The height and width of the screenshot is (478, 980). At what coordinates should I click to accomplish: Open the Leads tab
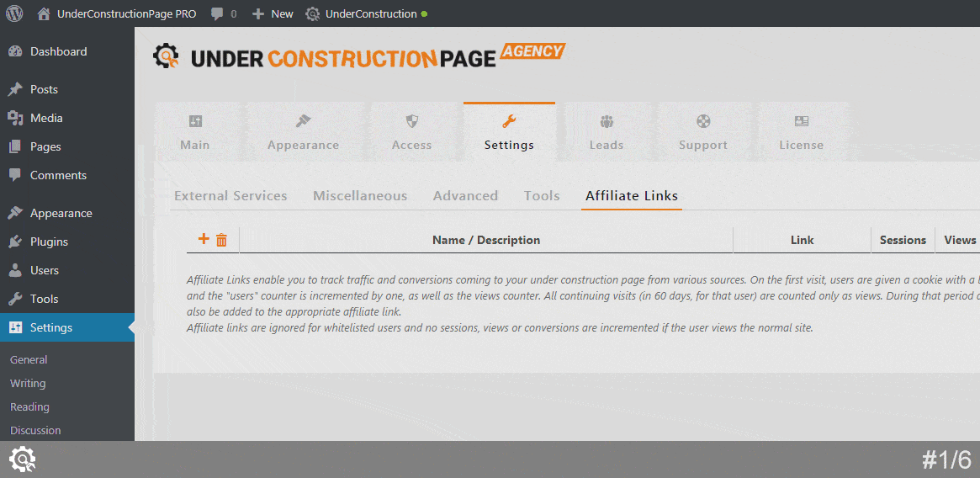[x=606, y=132]
